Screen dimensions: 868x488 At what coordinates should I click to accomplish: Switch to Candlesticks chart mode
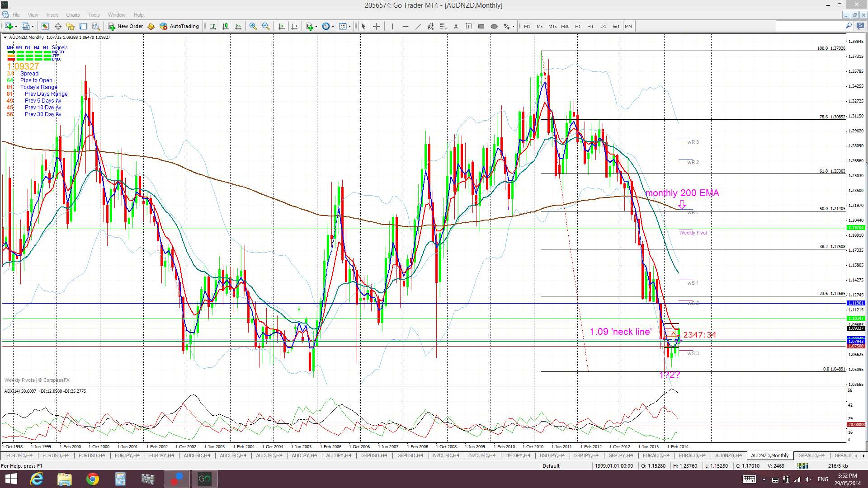[x=226, y=26]
